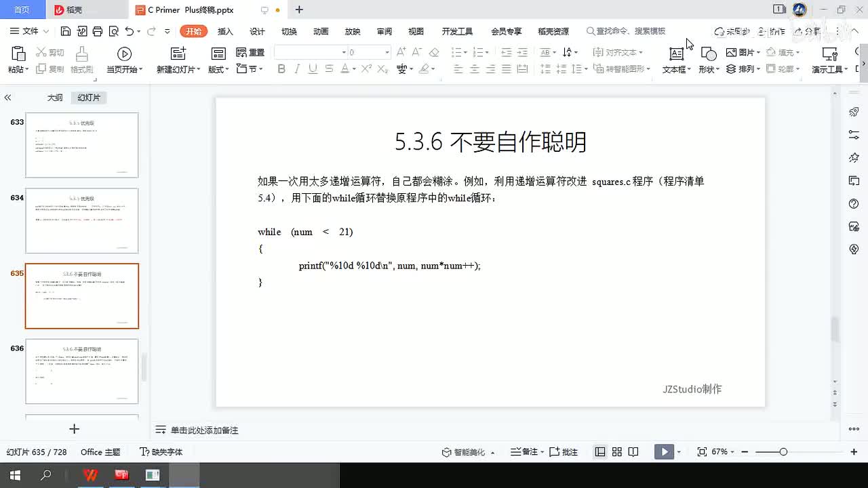The image size is (868, 488).
Task: Click the help question mark sidebar icon
Action: pos(854,204)
